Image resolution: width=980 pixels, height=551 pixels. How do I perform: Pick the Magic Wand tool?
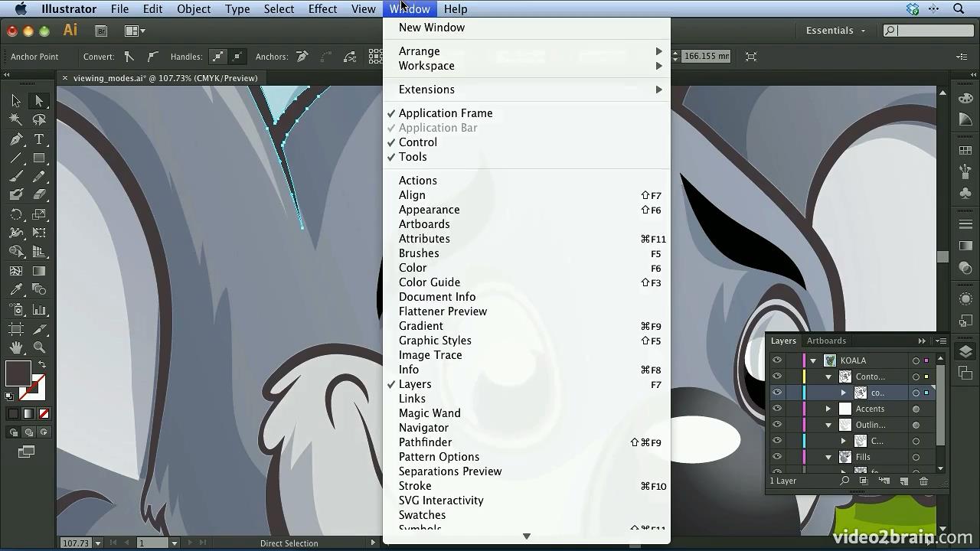tap(16, 119)
